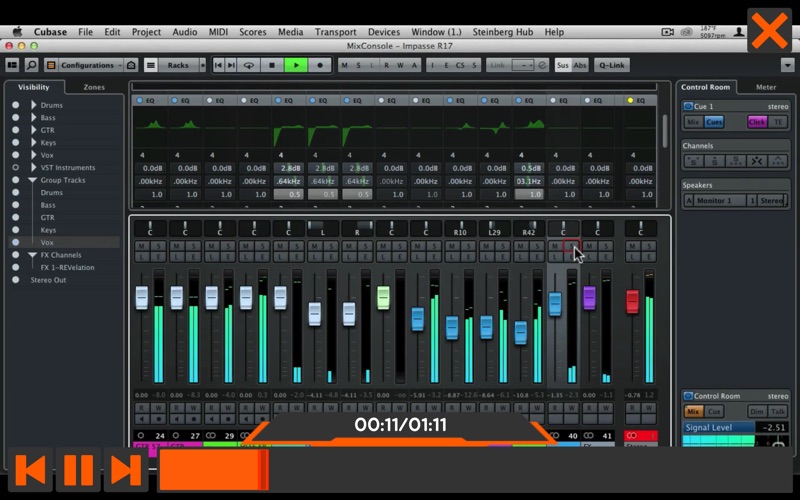This screenshot has width=800, height=500.
Task: Toggle visibility dot for FX 1-REVelation
Action: pyautogui.click(x=16, y=267)
